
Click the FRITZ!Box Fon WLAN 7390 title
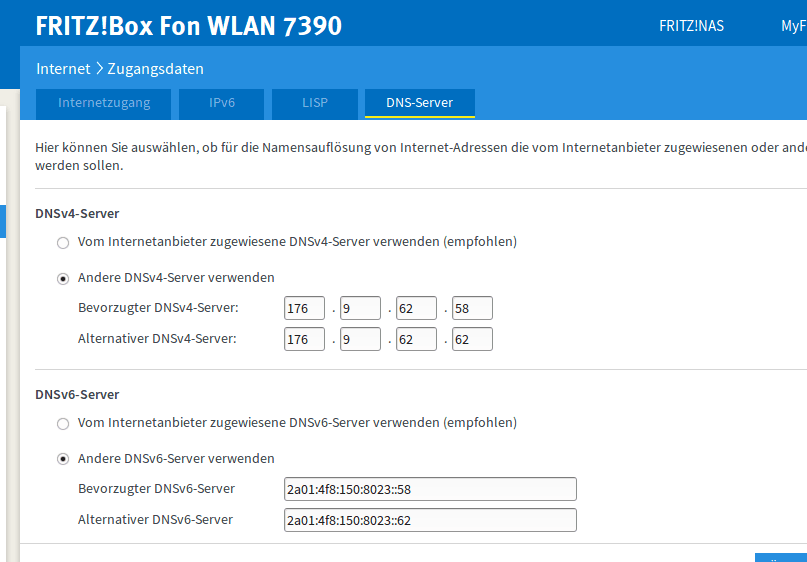pos(188,26)
